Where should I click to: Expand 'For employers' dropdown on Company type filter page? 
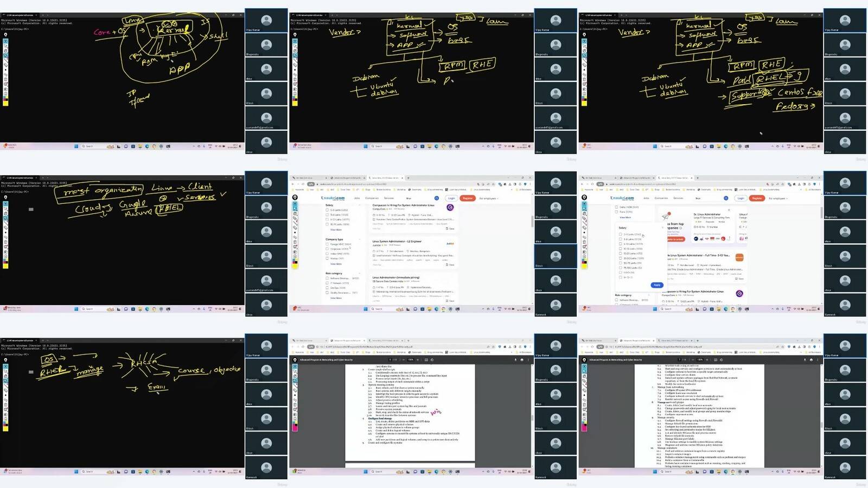[489, 199]
